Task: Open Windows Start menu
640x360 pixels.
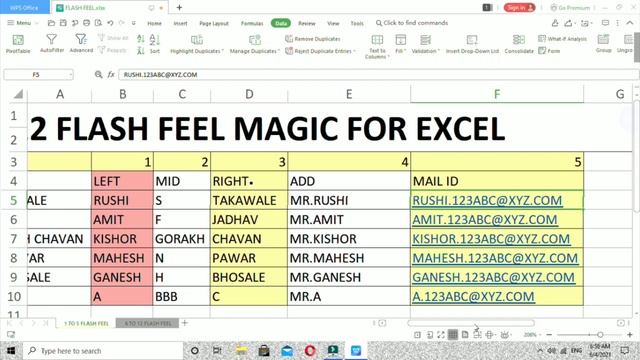Action: coord(11,351)
